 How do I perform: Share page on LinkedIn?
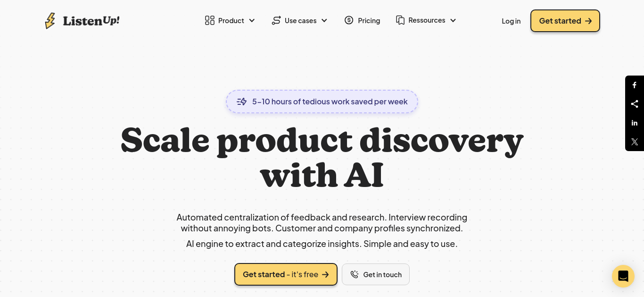click(x=635, y=123)
